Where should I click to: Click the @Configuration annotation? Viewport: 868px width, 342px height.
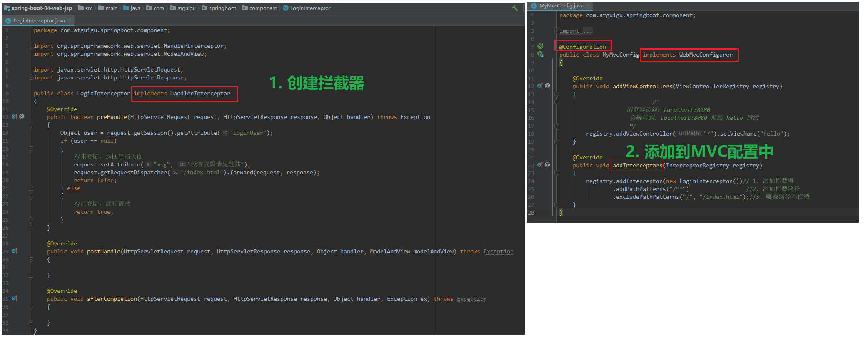[583, 47]
